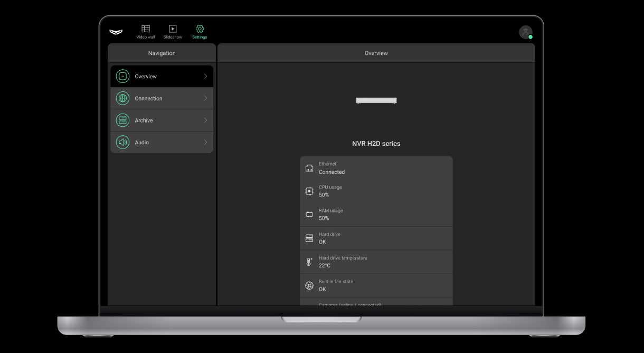The height and width of the screenshot is (353, 644).
Task: Click the Ajax logo icon
Action: [x=116, y=32]
